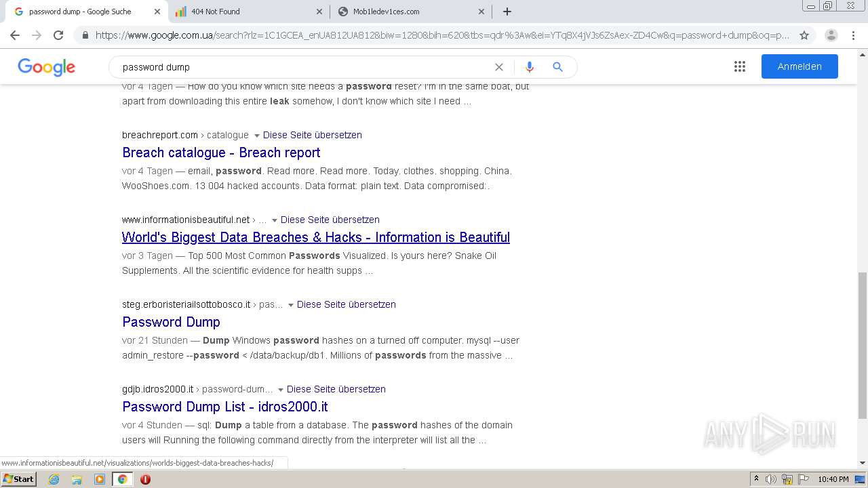Screen dimensions: 868x488
Task: Open File Explorer from the taskbar
Action: tap(77, 479)
